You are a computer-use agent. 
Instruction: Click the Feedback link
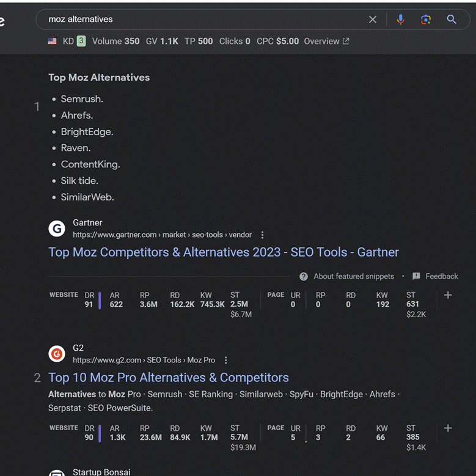pyautogui.click(x=441, y=276)
